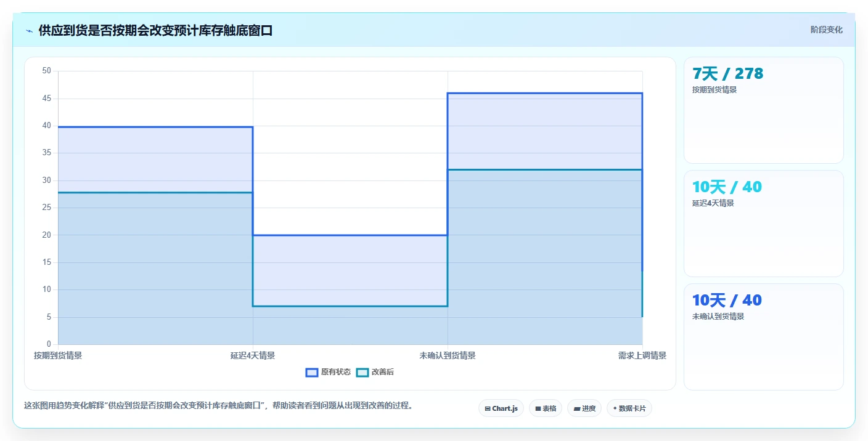Click the 阶段变化 tag in header
The height and width of the screenshot is (441, 868).
pyautogui.click(x=827, y=30)
